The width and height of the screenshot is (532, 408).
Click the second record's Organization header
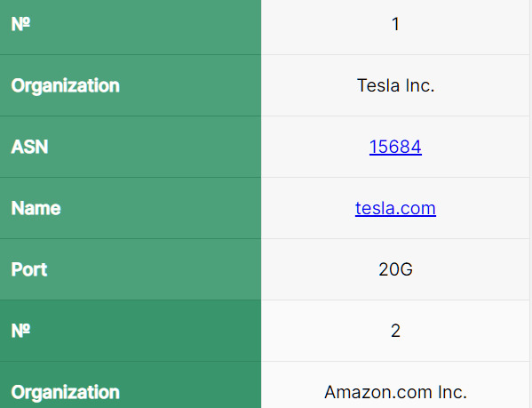[131, 385]
